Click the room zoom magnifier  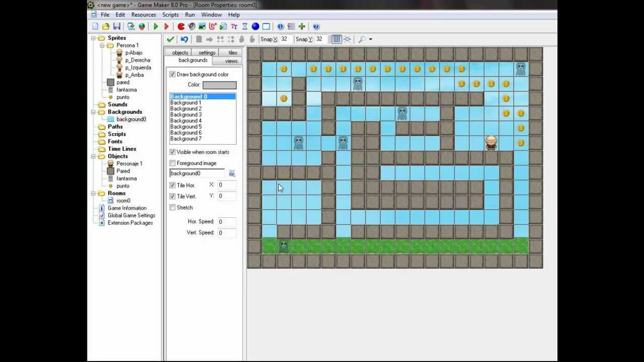tap(362, 39)
